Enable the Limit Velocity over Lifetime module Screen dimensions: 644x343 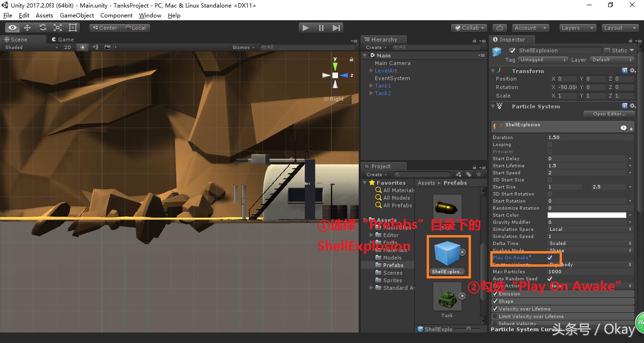coord(495,316)
